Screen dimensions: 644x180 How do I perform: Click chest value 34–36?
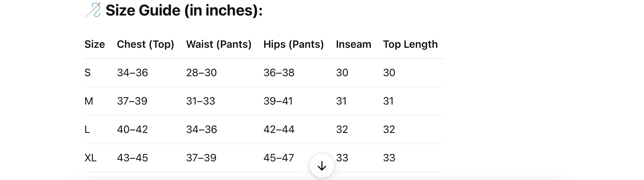click(x=132, y=73)
